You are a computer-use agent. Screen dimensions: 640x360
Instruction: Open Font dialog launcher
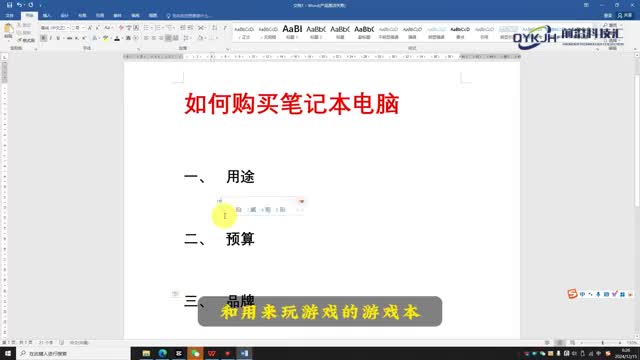coord(138,48)
